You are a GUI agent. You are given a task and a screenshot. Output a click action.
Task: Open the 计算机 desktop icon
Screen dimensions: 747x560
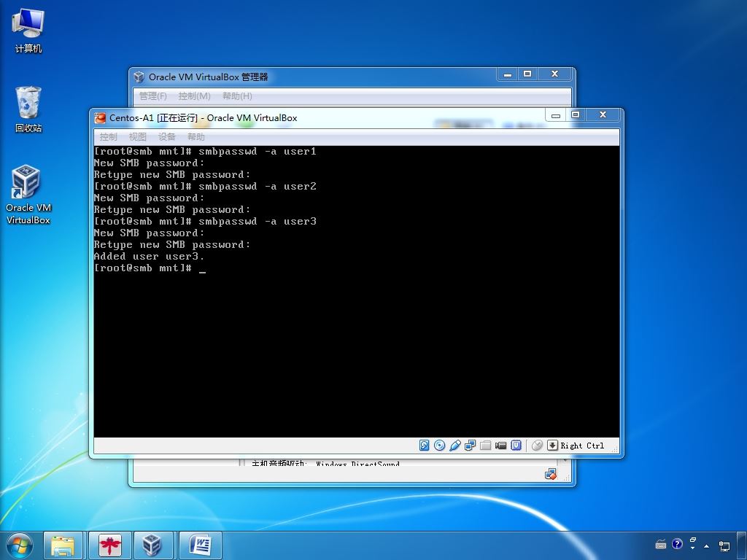coord(28,31)
